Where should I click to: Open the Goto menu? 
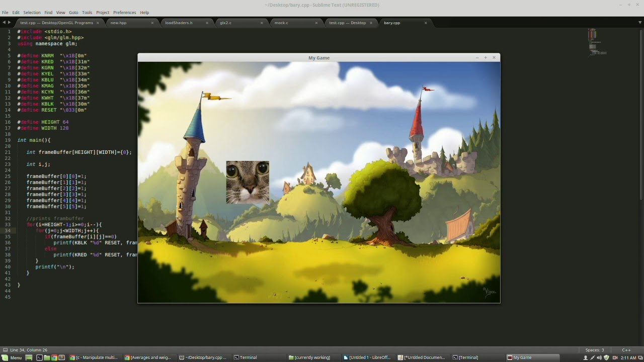(73, 12)
